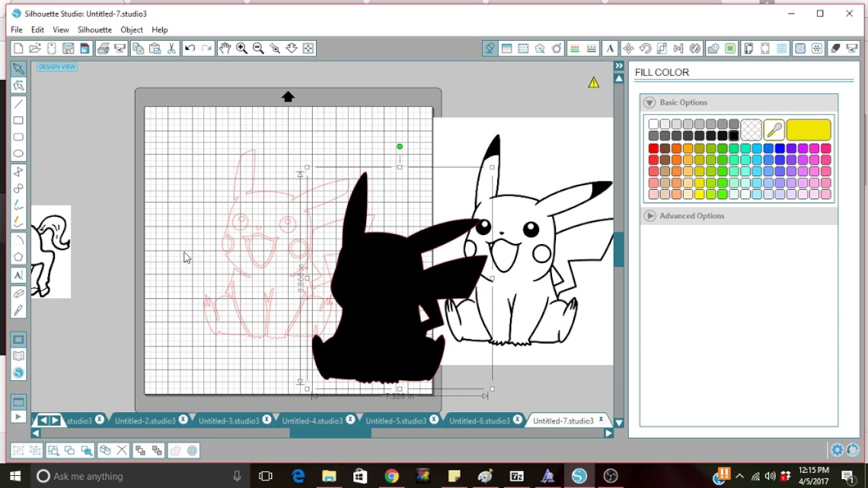The height and width of the screenshot is (488, 868).
Task: Pick the red swatch in the fill palette
Action: click(x=653, y=148)
